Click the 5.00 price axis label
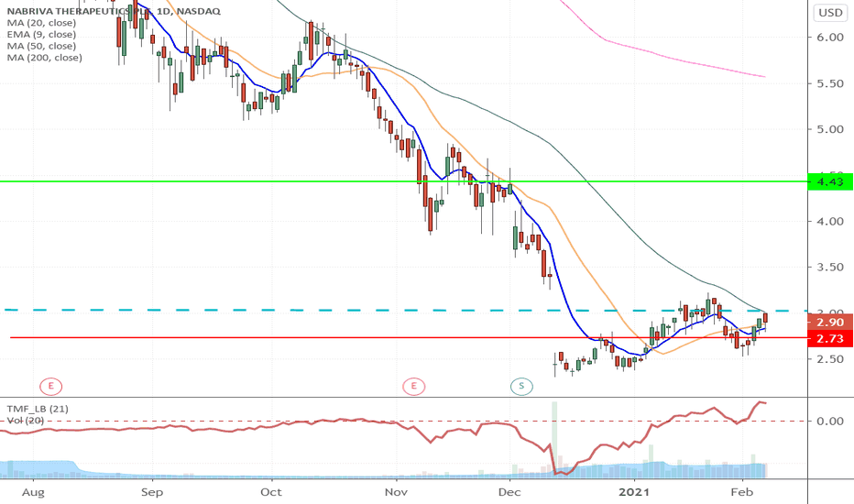The image size is (854, 504). coord(830,129)
